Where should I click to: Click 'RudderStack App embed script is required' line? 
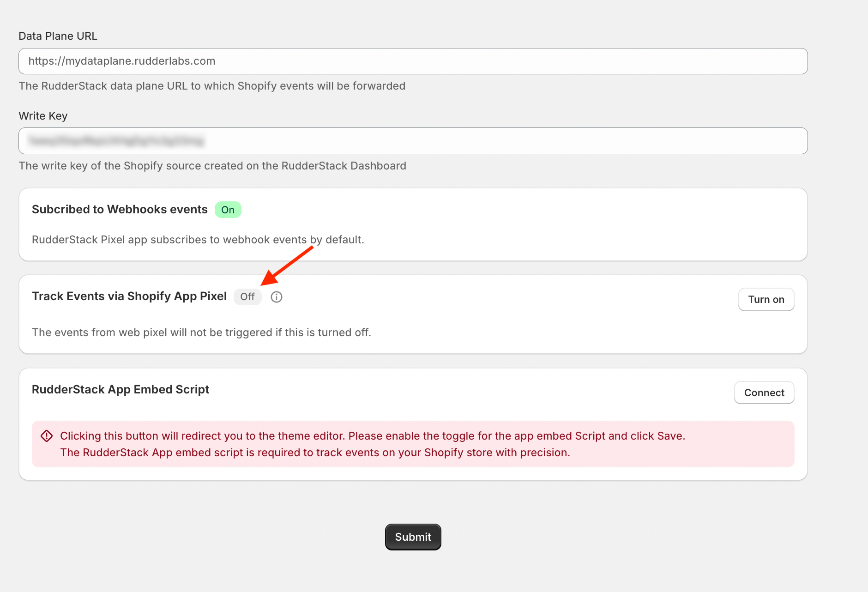(315, 453)
